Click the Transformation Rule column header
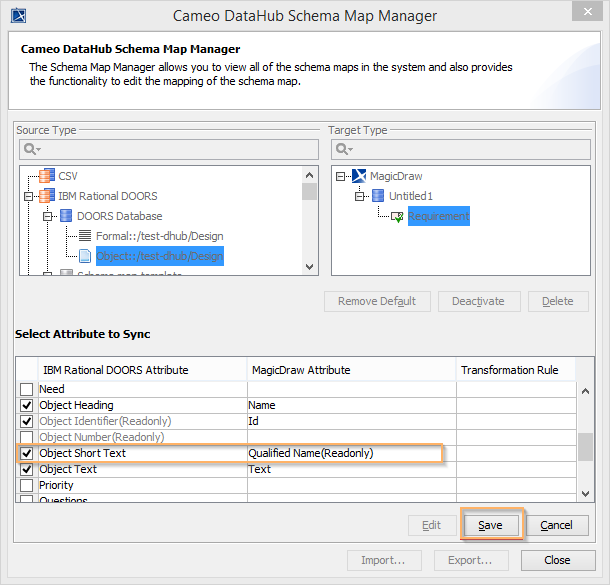Screen dimensions: 610x585 click(509, 370)
